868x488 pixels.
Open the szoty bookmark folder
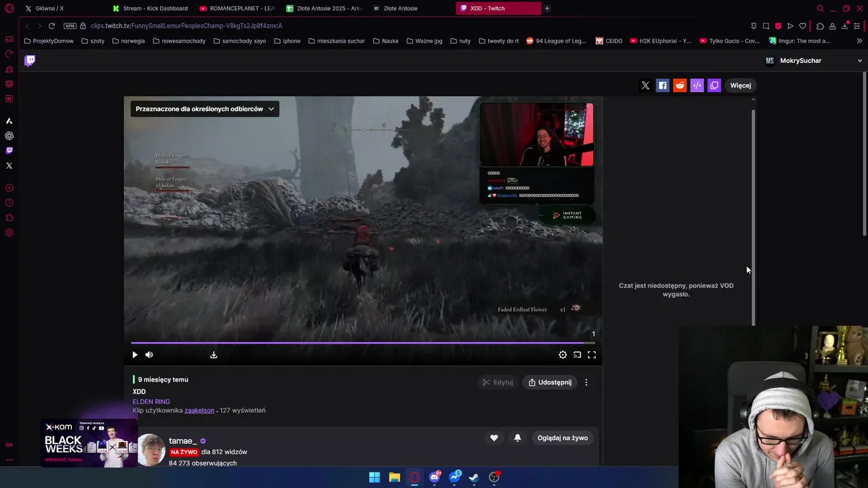pos(93,41)
